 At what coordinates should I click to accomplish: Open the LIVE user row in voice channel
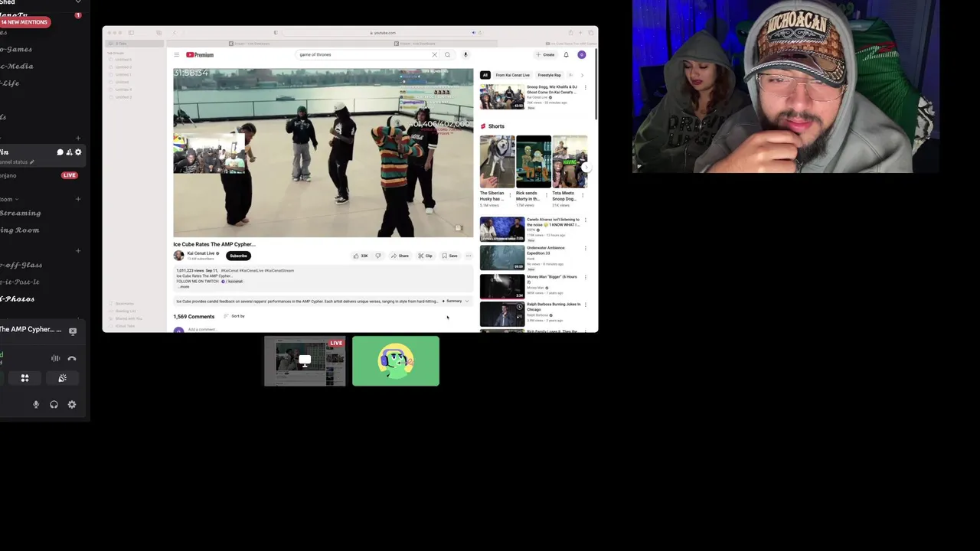[x=40, y=175]
